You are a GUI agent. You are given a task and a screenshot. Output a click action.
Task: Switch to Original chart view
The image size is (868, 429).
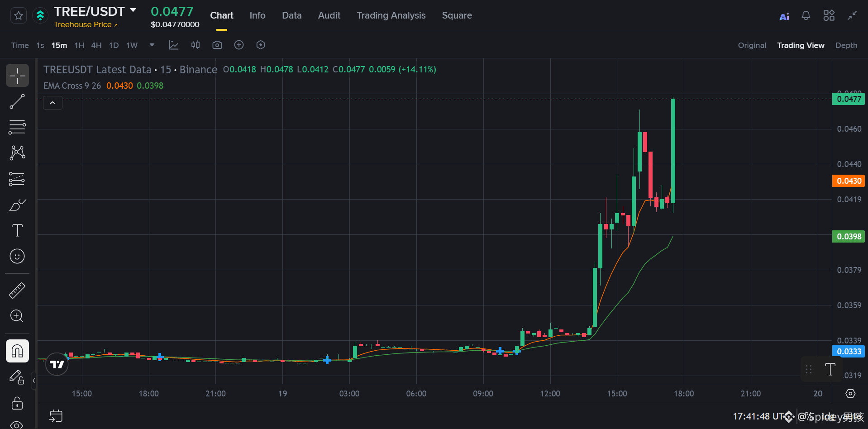[752, 45]
